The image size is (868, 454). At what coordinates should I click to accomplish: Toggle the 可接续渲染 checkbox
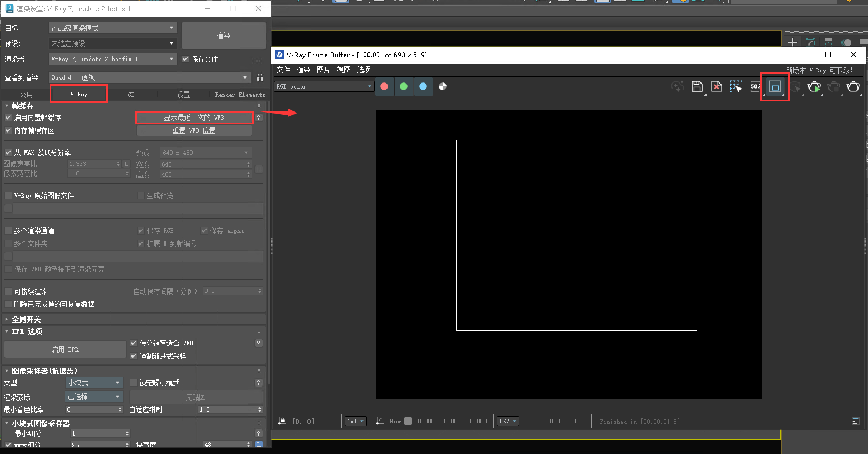8,291
